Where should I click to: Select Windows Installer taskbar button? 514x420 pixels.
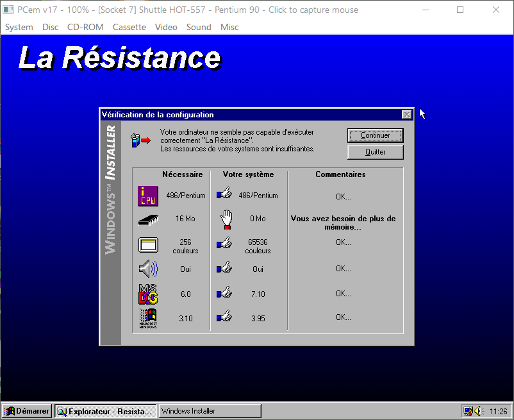pos(210,411)
